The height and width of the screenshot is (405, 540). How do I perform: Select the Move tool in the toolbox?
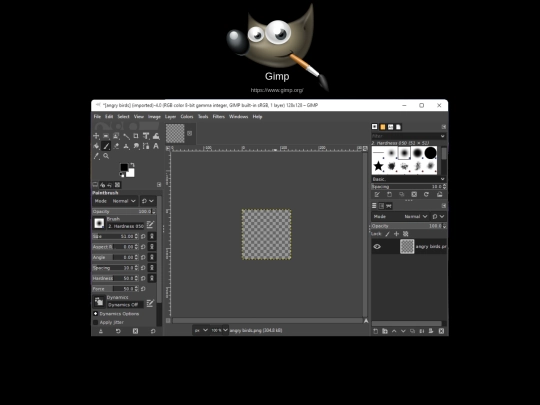(96, 136)
